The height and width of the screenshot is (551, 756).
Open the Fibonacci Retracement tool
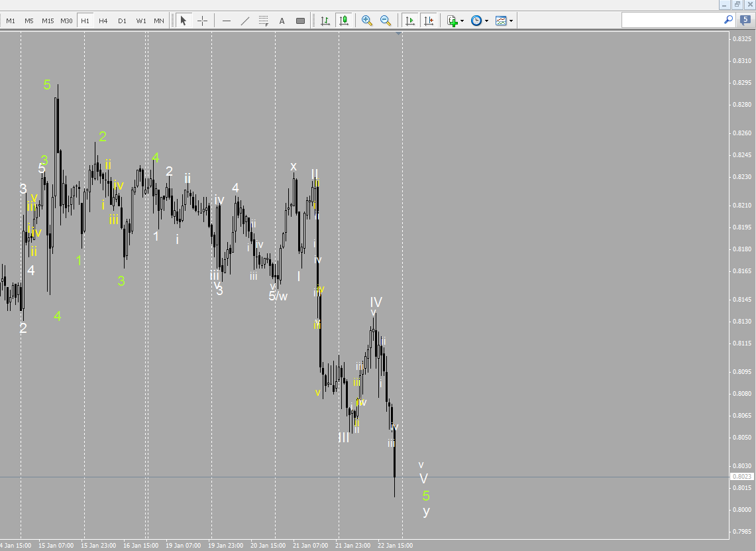click(x=263, y=21)
